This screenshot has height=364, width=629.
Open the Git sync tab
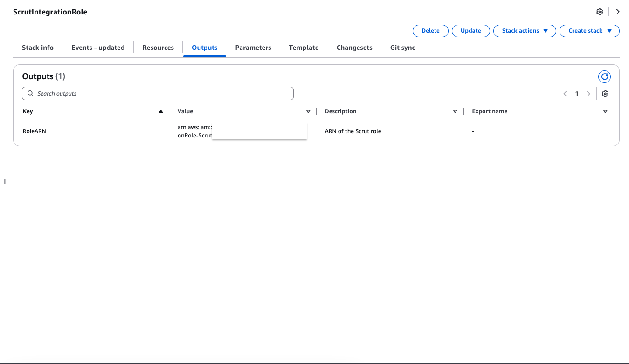coord(402,48)
